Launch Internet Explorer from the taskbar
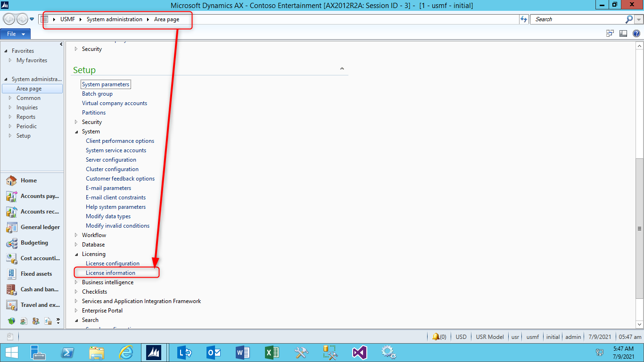Screen dimensions: 644x362 point(126,353)
